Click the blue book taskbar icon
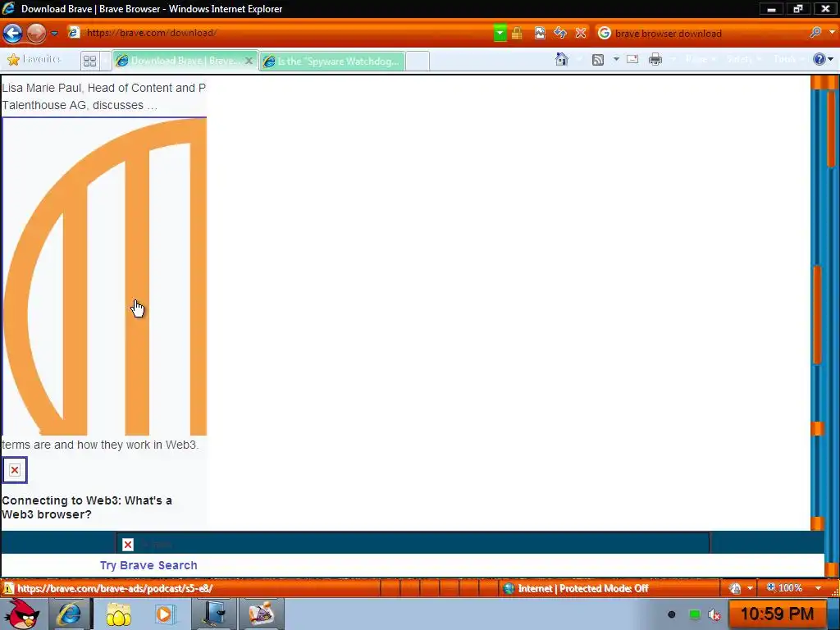Image resolution: width=840 pixels, height=630 pixels. pos(214,614)
